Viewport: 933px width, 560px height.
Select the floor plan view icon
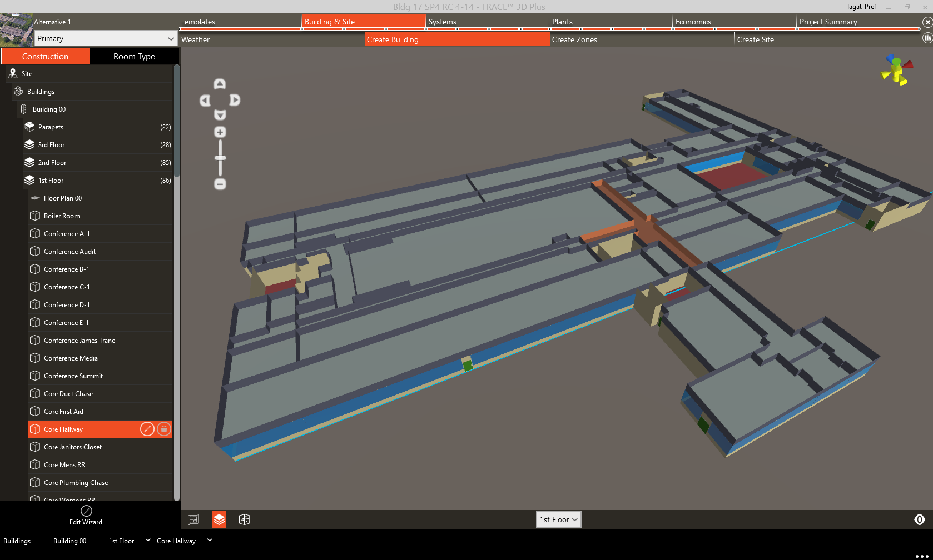pyautogui.click(x=193, y=519)
